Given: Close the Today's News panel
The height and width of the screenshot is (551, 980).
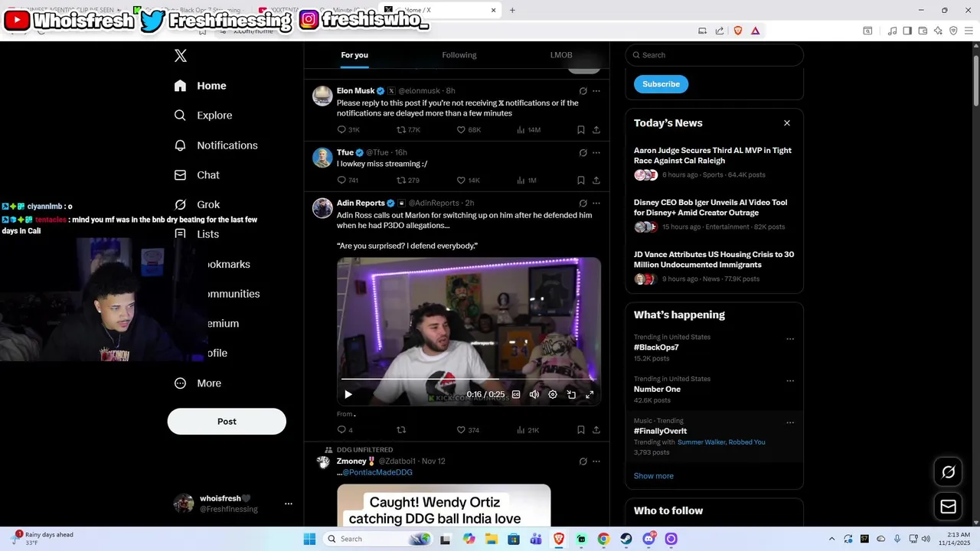Looking at the screenshot, I should click(786, 123).
